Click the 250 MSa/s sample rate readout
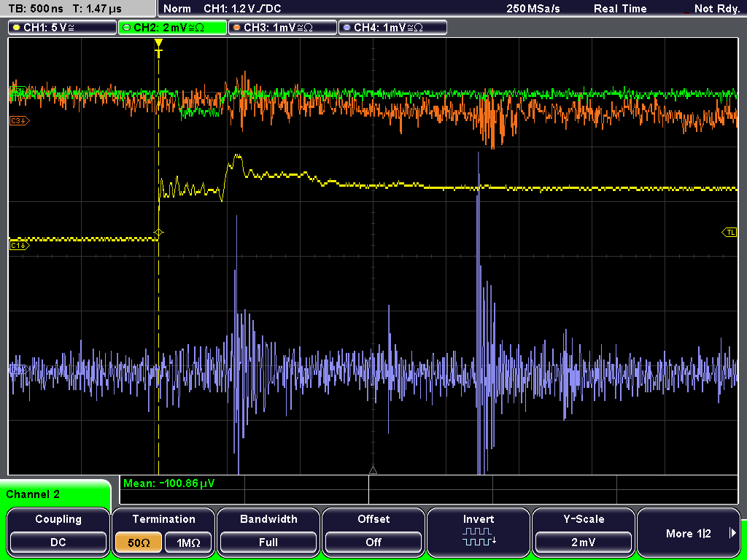Image resolution: width=747 pixels, height=560 pixels. coord(533,9)
